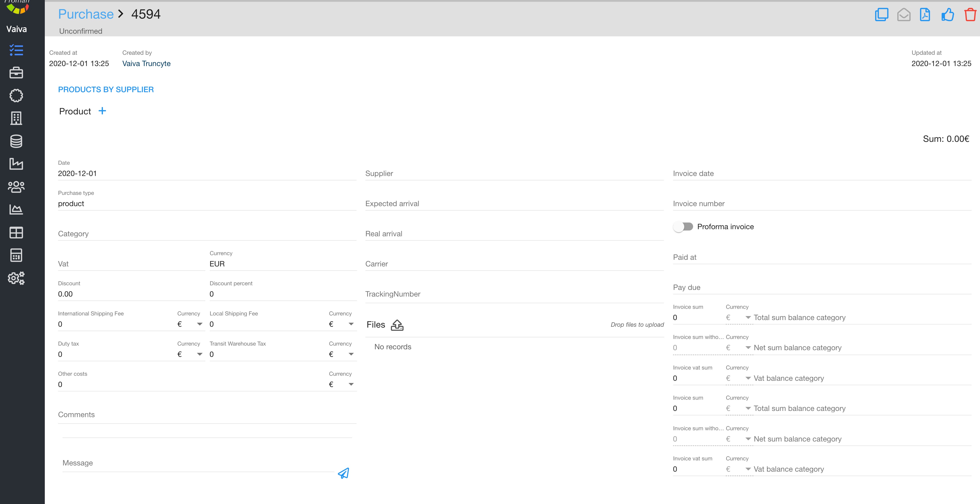This screenshot has height=504, width=980.
Task: Add a product with plus icon
Action: click(x=102, y=111)
